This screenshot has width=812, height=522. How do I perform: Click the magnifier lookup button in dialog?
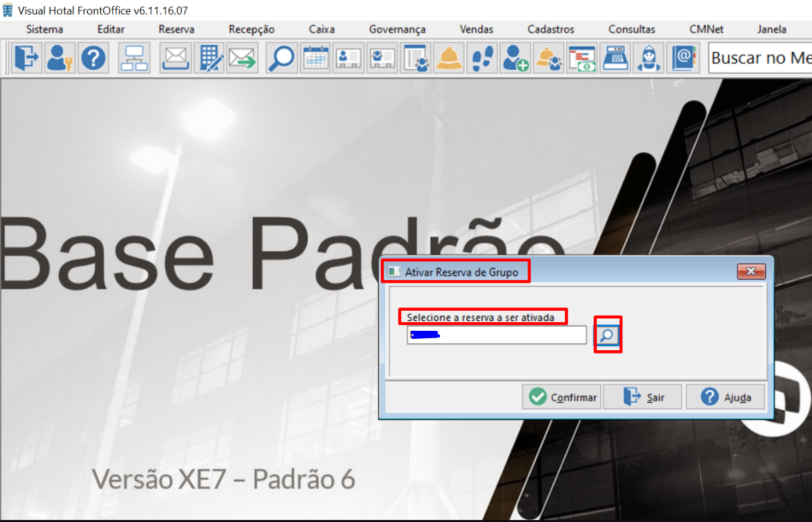pos(607,336)
